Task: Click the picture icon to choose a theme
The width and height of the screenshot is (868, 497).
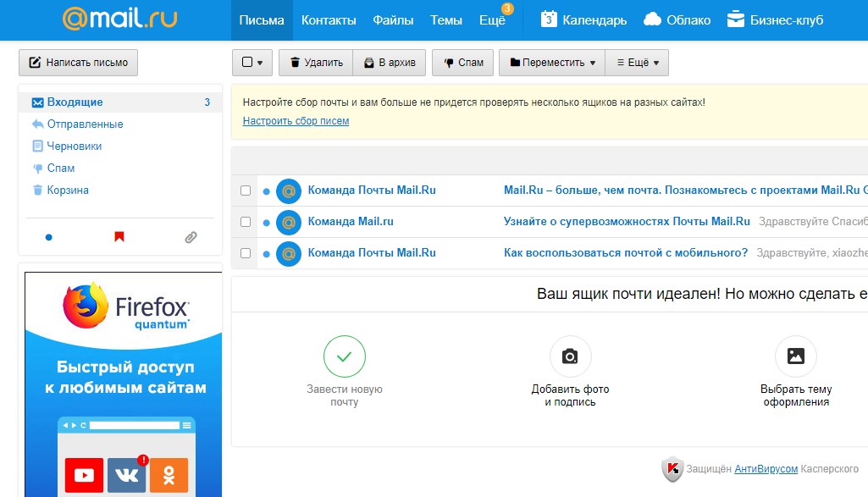Action: (796, 356)
